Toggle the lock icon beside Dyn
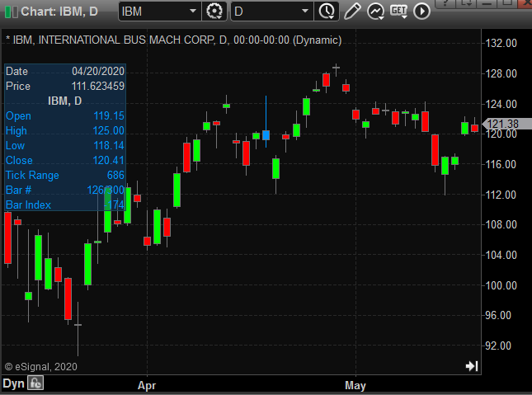 point(35,383)
